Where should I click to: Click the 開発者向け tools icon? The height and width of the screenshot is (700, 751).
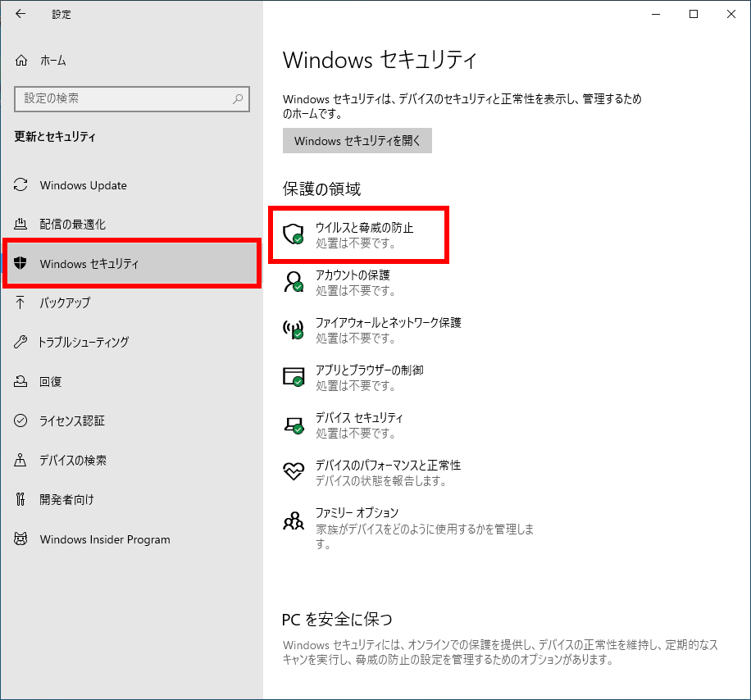click(20, 499)
